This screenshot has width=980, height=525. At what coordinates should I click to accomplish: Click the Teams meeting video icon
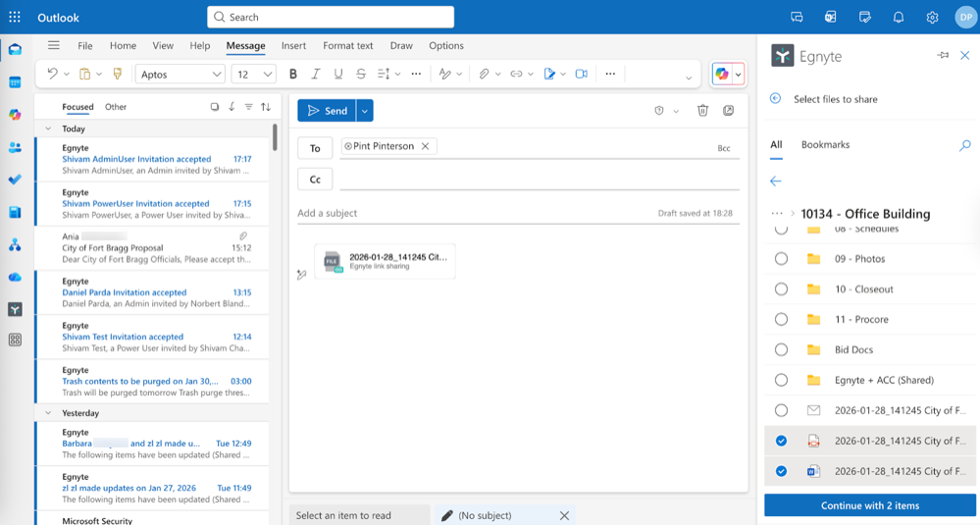pos(582,74)
